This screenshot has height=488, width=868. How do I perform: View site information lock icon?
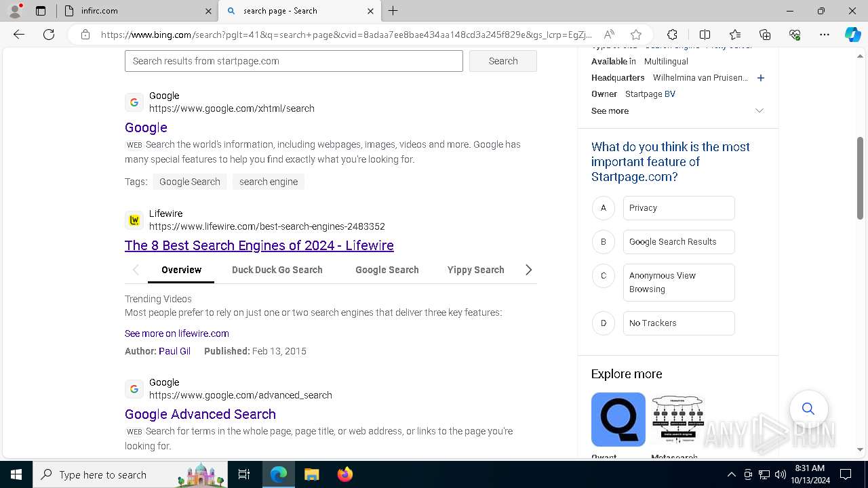coord(85,35)
